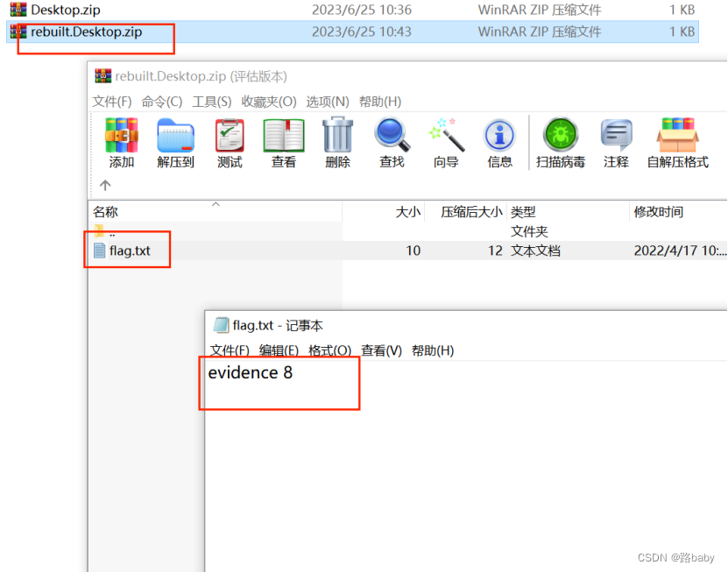Screen dimensions: 728x572
Task: Open WinRAR 工具(S) menu
Action: pyautogui.click(x=212, y=102)
